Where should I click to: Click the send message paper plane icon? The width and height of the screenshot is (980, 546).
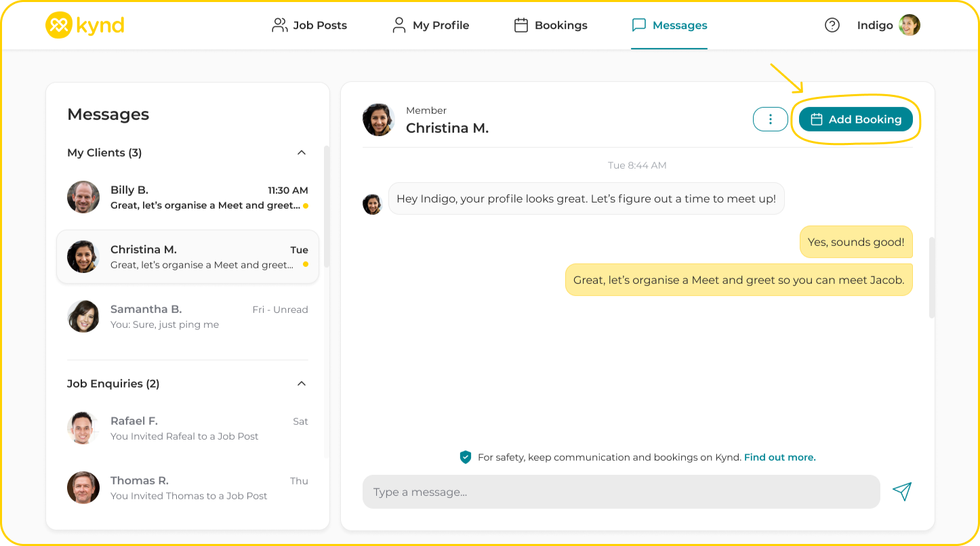click(901, 492)
